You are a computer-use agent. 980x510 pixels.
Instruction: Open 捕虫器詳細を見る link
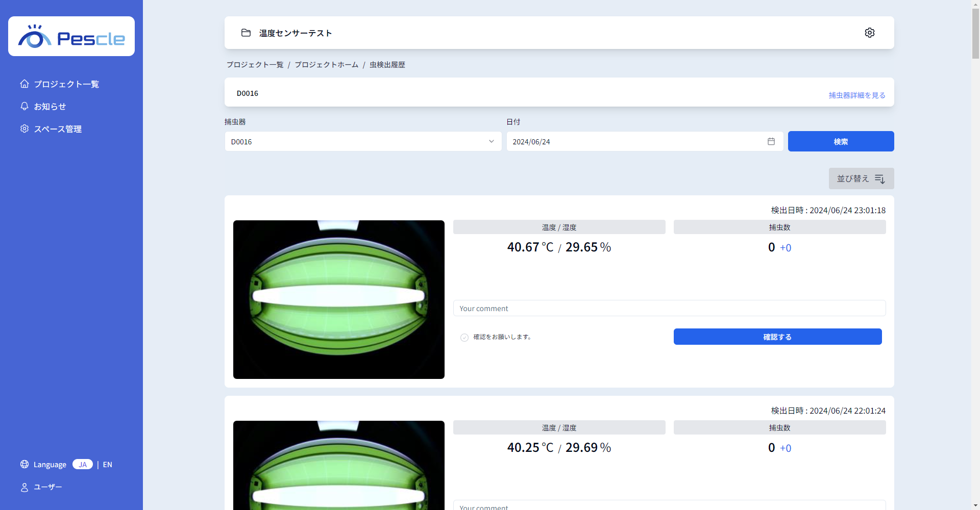tap(856, 95)
